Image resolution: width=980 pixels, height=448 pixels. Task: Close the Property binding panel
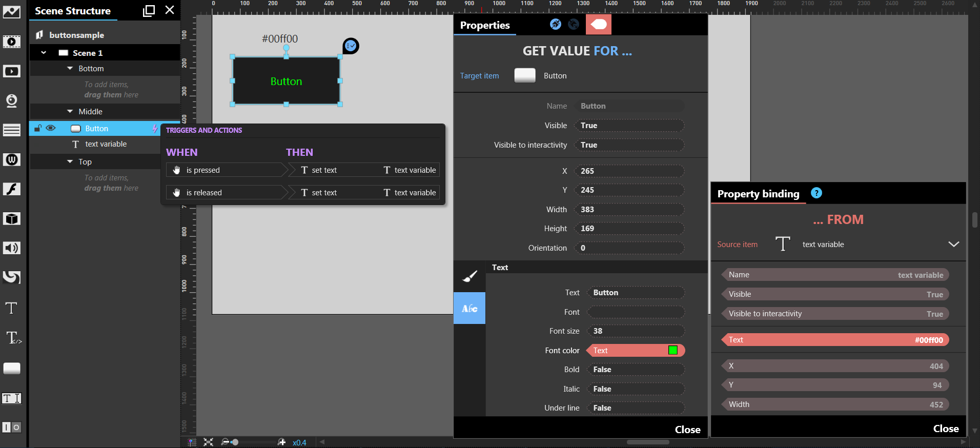(x=945, y=429)
